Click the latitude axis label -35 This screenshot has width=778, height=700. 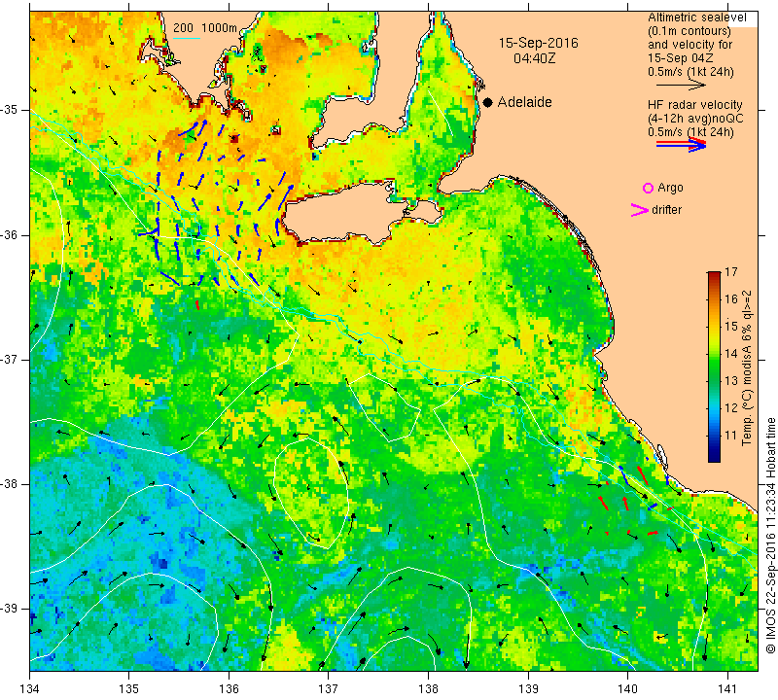(11, 110)
